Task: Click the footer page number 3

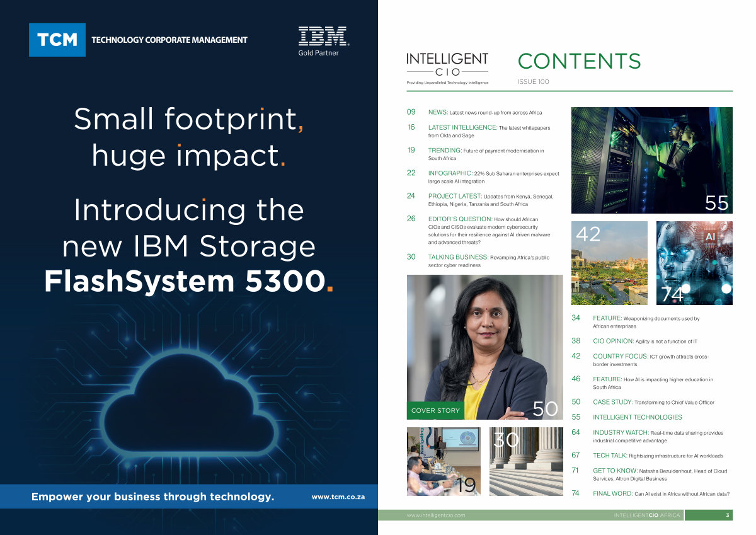Action: click(x=728, y=515)
